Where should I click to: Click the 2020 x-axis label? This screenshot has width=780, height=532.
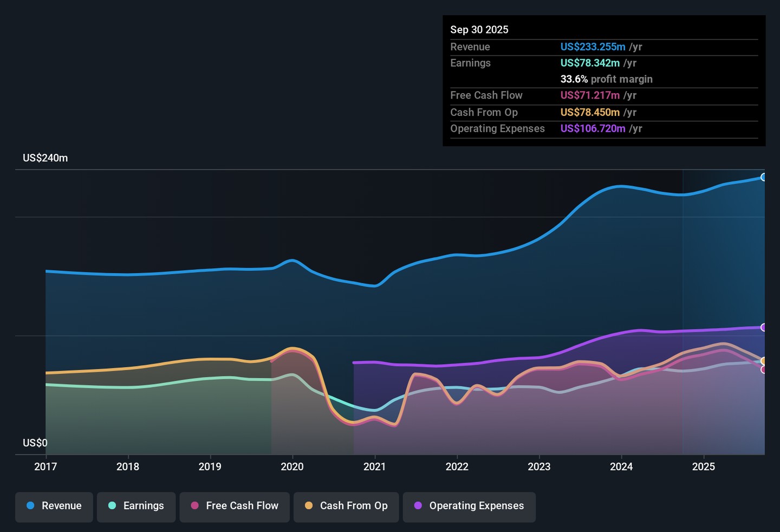(292, 466)
